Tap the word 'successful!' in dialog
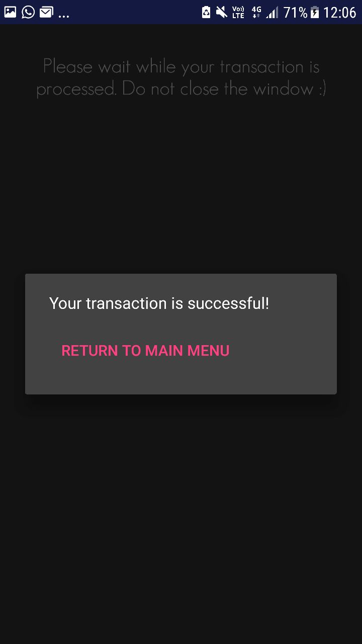The image size is (362, 644). click(228, 303)
